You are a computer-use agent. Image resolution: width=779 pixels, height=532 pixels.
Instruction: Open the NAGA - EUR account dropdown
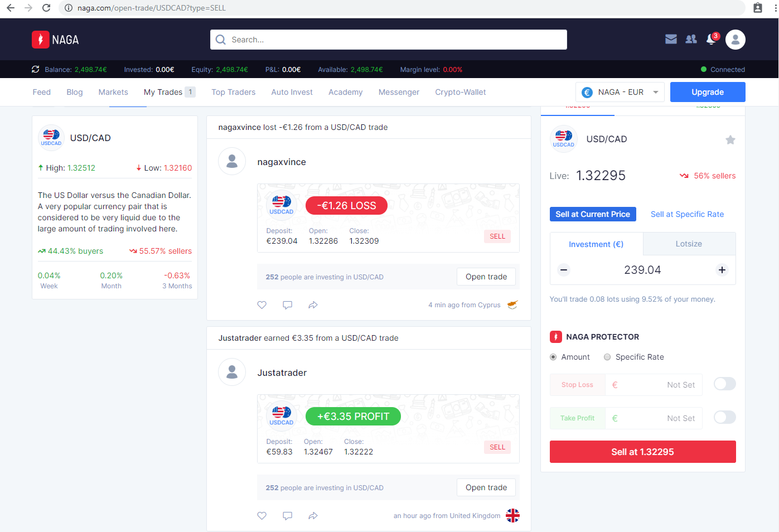pyautogui.click(x=620, y=92)
